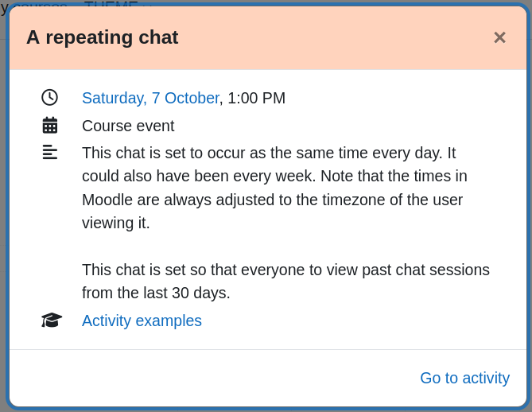Screen dimensions: 532x412
Task: Click the clock icon beside the date
Action: pos(50,98)
